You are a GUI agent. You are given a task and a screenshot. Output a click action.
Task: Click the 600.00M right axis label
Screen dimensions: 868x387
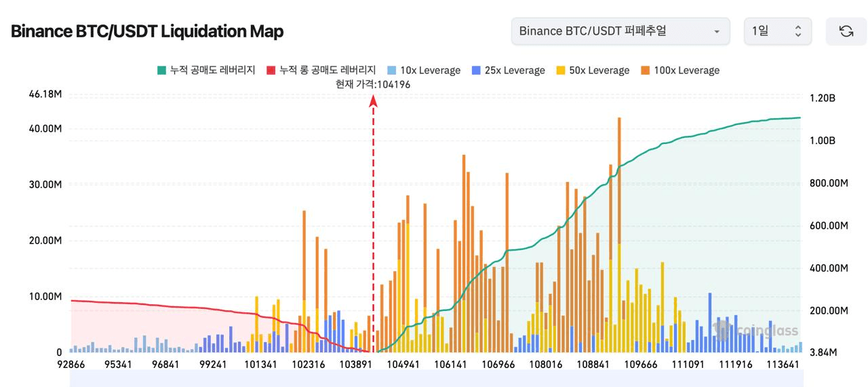pyautogui.click(x=829, y=225)
